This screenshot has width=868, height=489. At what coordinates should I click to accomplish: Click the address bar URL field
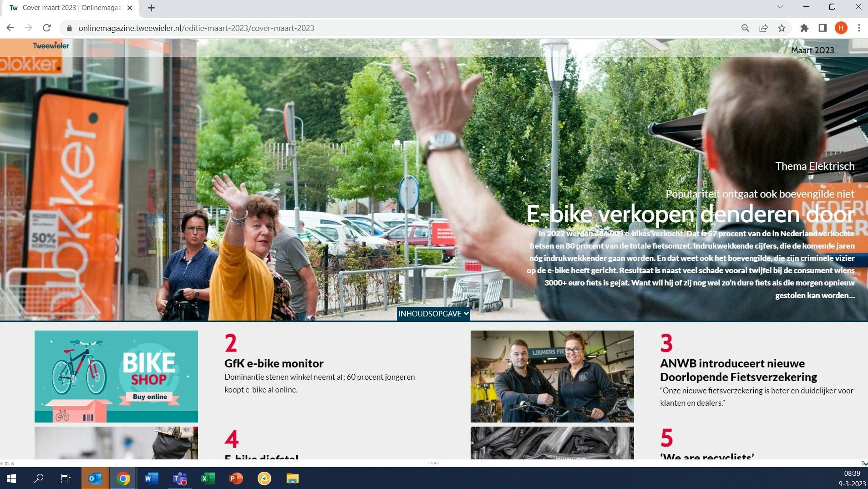[x=364, y=28]
